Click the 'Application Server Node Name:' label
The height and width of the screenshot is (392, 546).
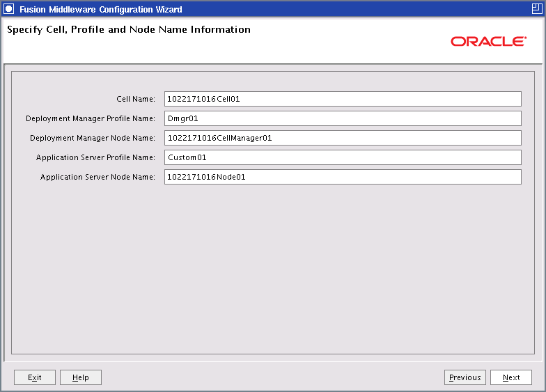[97, 177]
